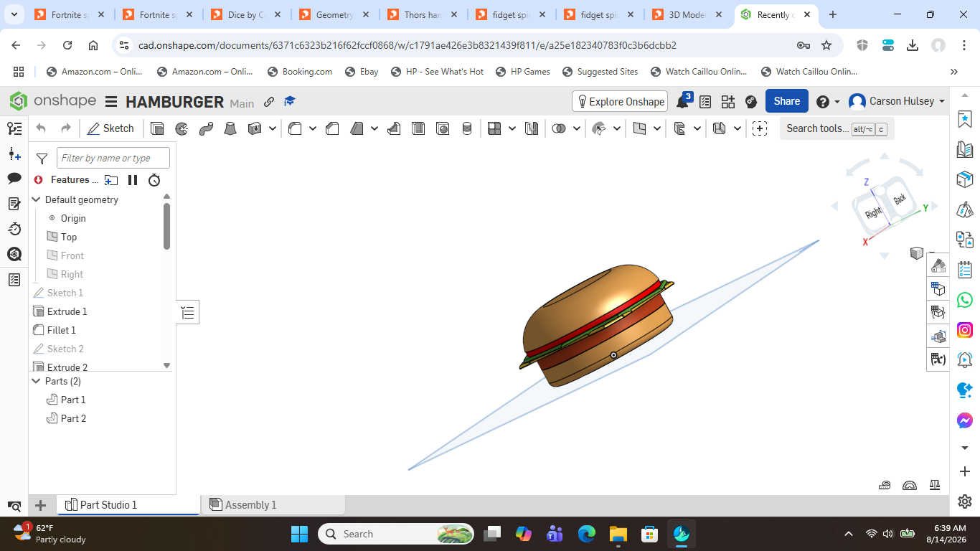Open Windows Start menu
The width and height of the screenshot is (980, 551).
(x=299, y=534)
